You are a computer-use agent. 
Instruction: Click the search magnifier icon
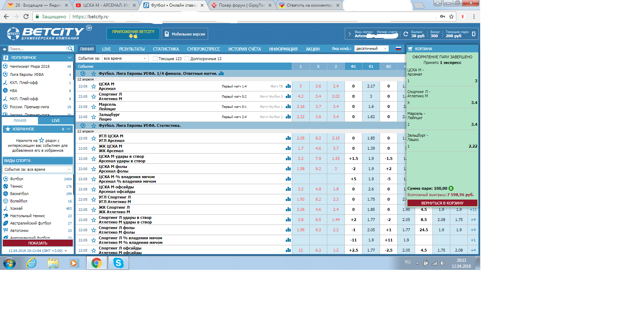[x=70, y=49]
